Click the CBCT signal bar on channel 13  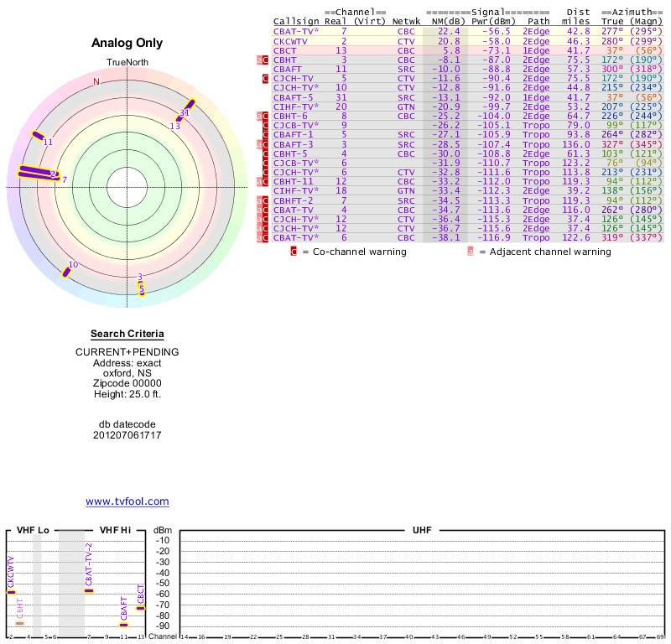(140, 608)
